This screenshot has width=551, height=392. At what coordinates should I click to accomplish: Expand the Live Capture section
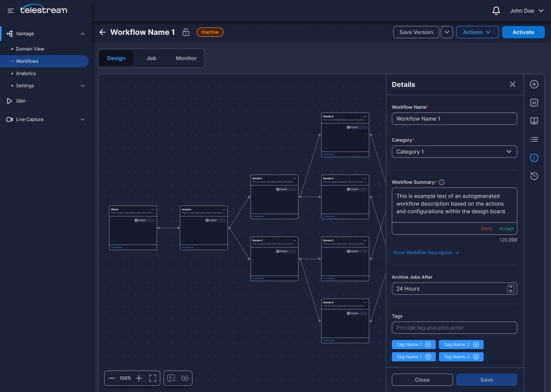pyautogui.click(x=83, y=119)
